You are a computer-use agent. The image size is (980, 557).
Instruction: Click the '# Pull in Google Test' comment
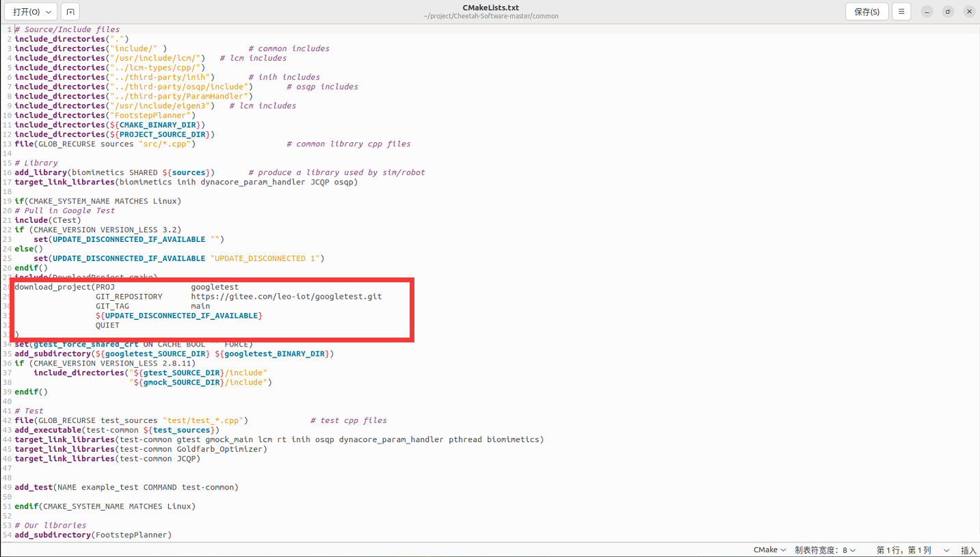[65, 210]
